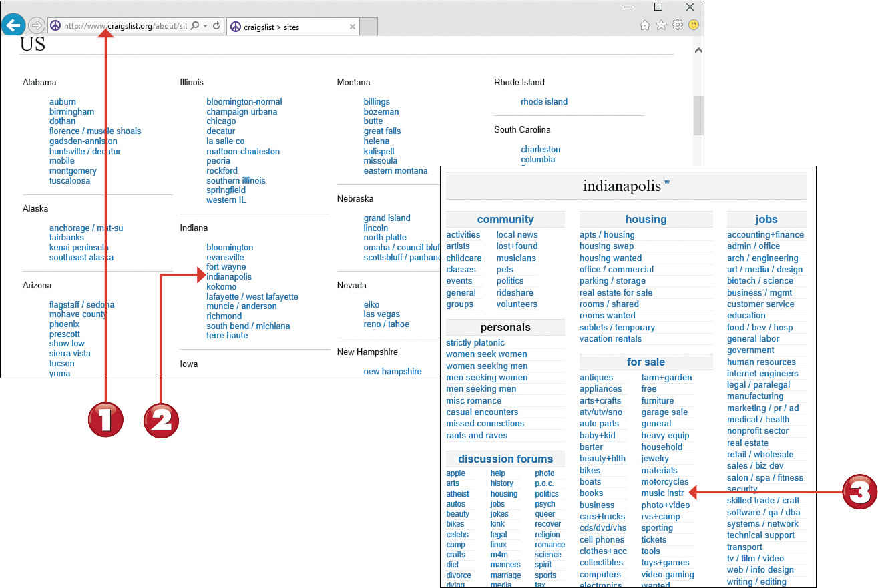Click the search magnifier in the address bar
This screenshot has width=878, height=588.
tap(194, 26)
